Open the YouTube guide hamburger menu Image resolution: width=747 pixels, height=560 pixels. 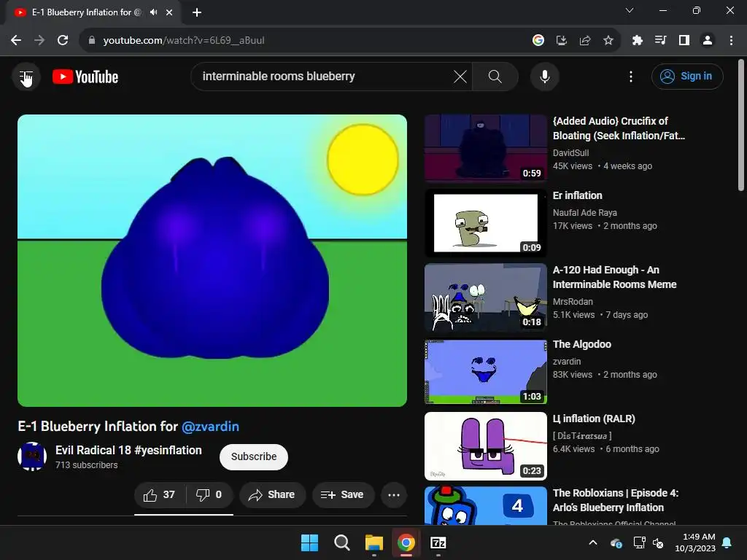(x=26, y=77)
